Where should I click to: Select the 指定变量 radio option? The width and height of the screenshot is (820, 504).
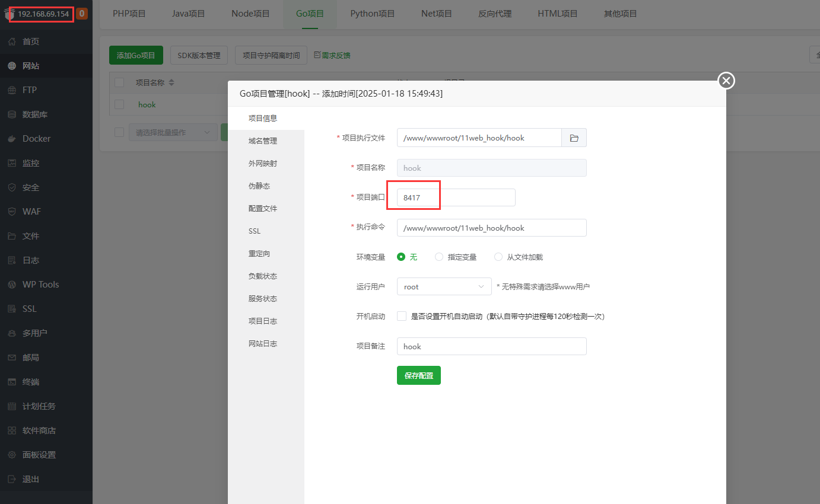pos(439,257)
